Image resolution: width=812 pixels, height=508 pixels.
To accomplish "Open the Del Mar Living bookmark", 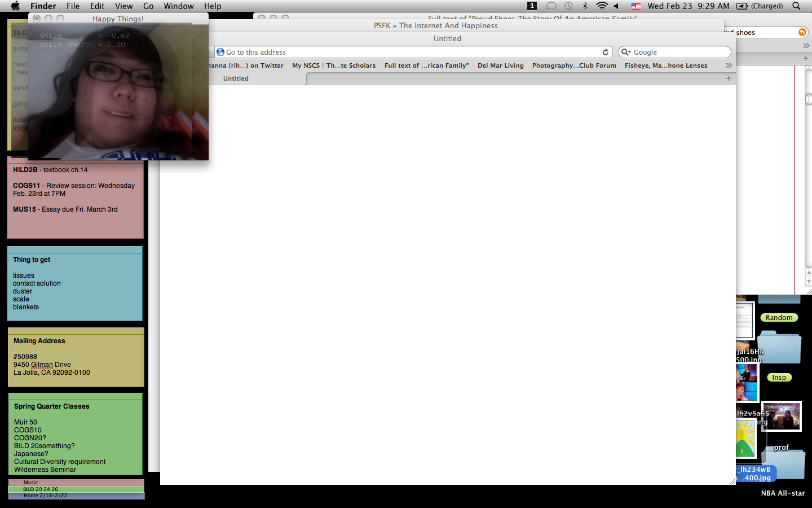I will click(500, 65).
